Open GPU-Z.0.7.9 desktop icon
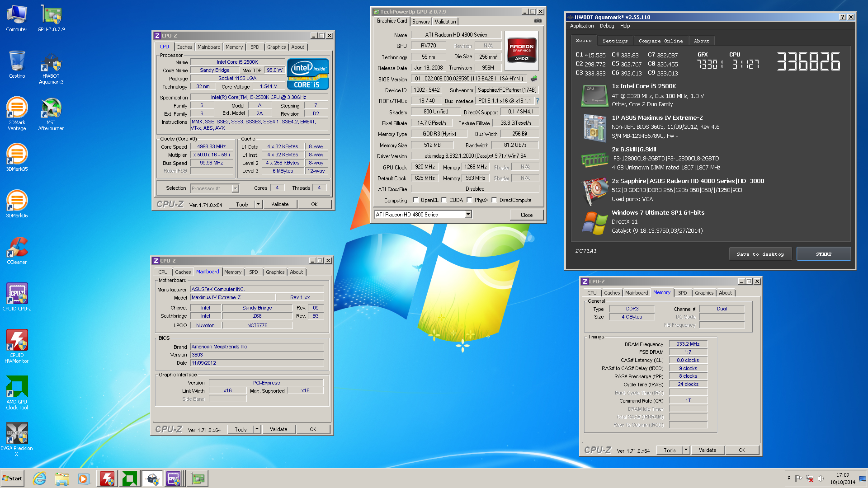868x488 pixels. click(51, 19)
